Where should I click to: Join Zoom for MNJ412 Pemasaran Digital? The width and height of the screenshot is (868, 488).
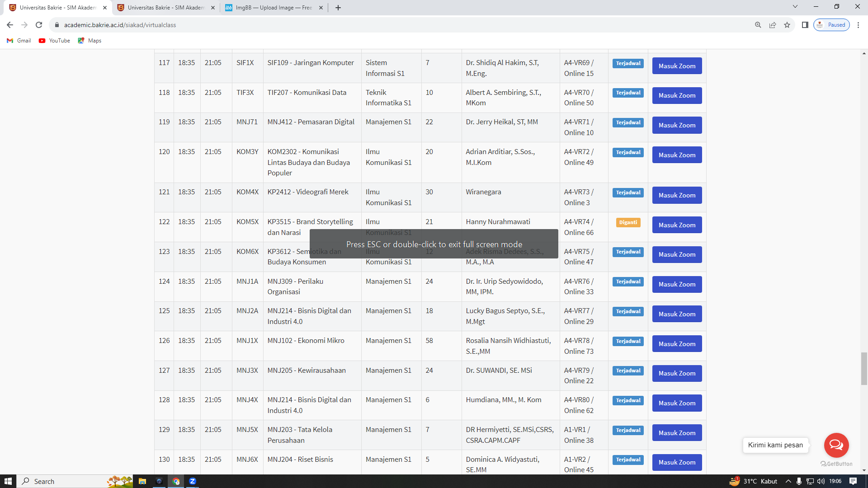677,125
